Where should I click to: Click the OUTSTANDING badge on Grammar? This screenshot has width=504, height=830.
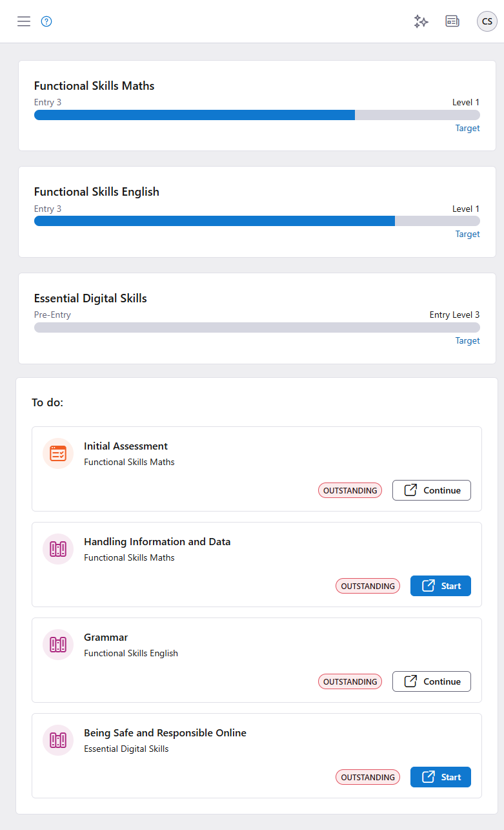click(x=350, y=681)
